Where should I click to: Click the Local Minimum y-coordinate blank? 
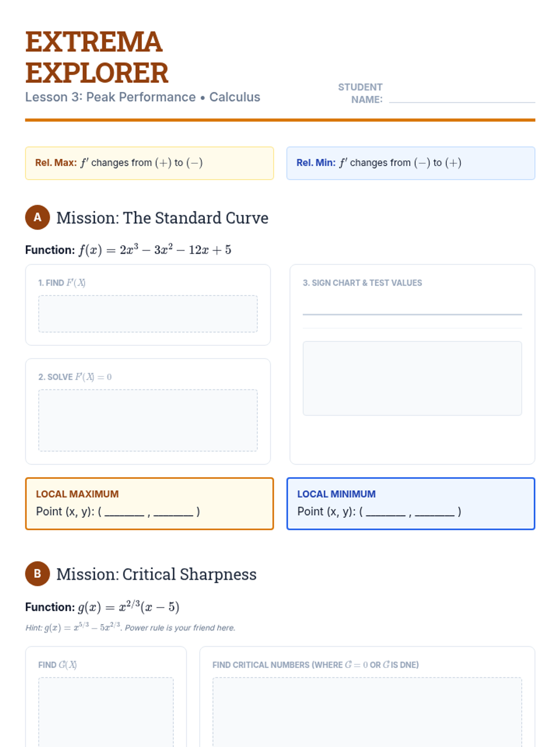pyautogui.click(x=434, y=512)
